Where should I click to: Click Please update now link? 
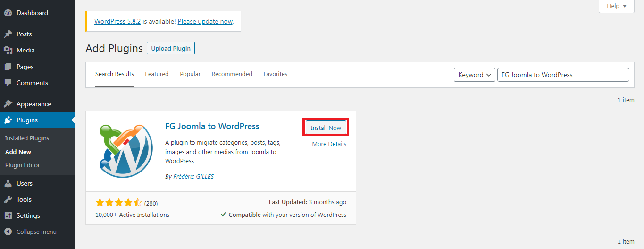point(205,21)
